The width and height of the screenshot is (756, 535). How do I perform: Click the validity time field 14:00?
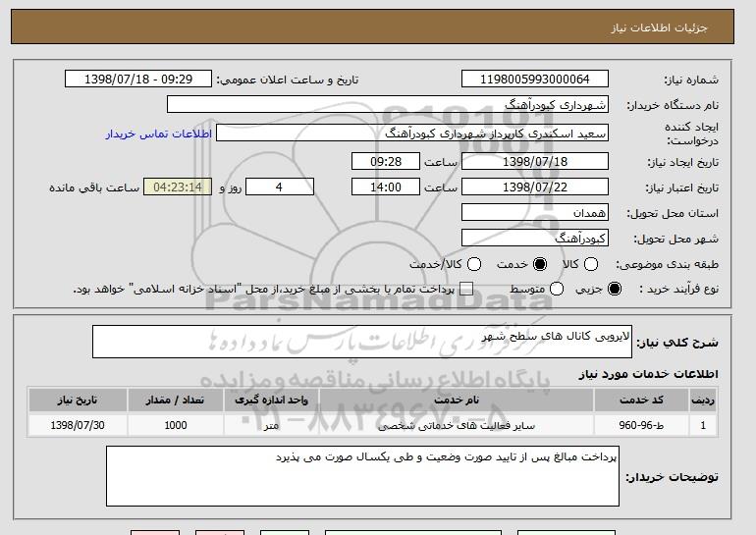point(386,187)
